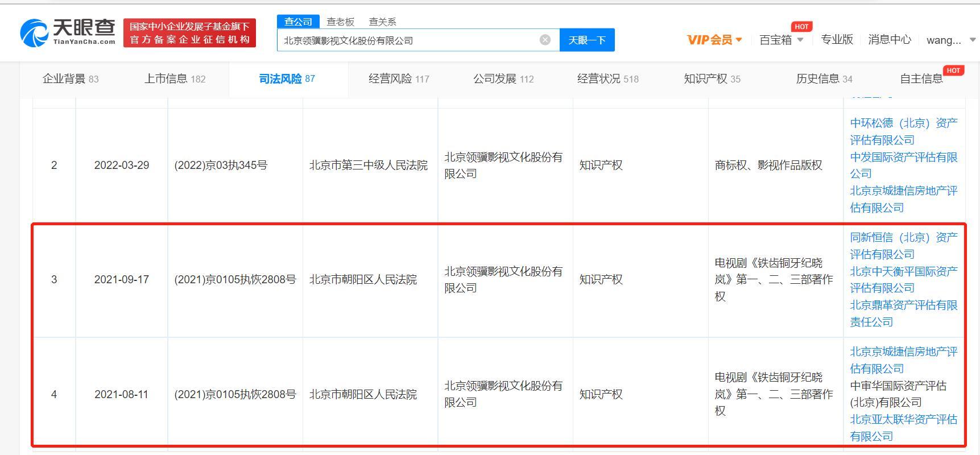This screenshot has width=980, height=455.
Task: Clear the search box with the X icon
Action: pyautogui.click(x=545, y=40)
